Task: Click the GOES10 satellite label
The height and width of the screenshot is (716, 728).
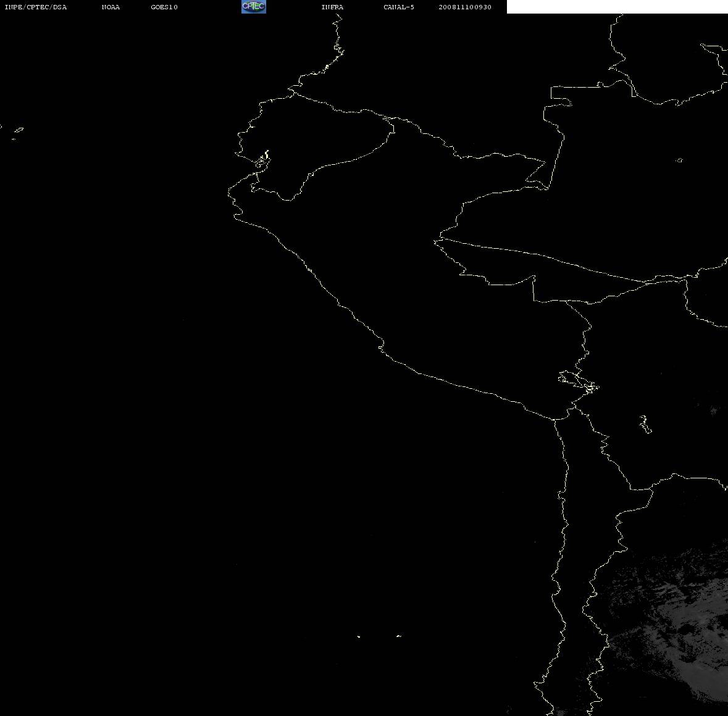Action: click(164, 7)
